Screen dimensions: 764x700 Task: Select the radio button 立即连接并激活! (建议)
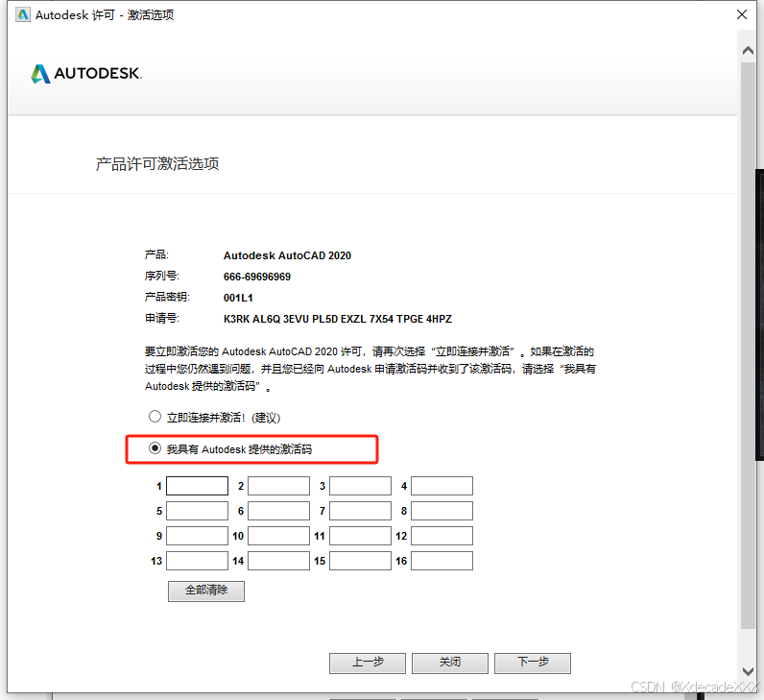pyautogui.click(x=155, y=417)
